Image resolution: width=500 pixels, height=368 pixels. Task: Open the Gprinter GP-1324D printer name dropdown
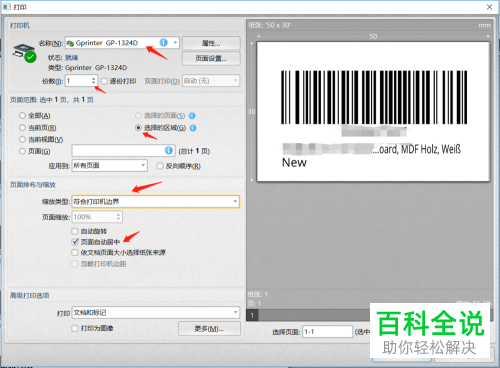(x=122, y=43)
